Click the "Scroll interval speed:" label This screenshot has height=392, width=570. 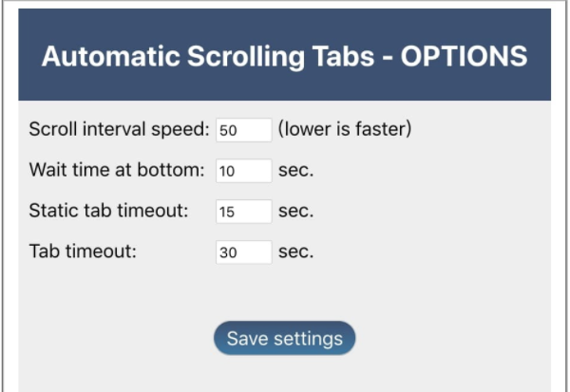point(120,129)
